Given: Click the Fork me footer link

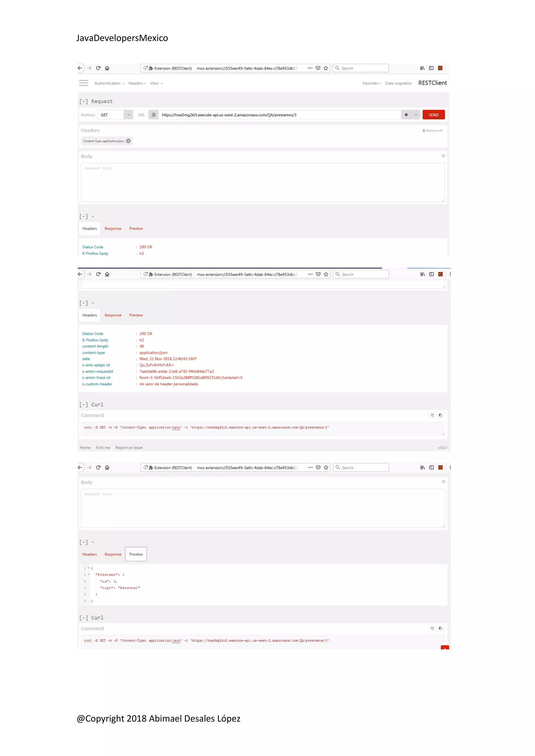Looking at the screenshot, I should click(103, 447).
